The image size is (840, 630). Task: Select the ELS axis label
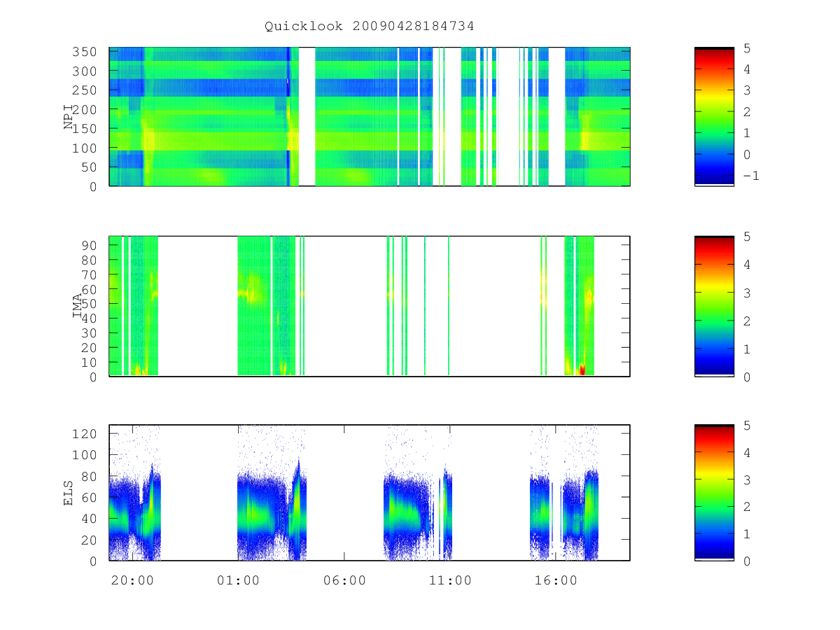69,493
